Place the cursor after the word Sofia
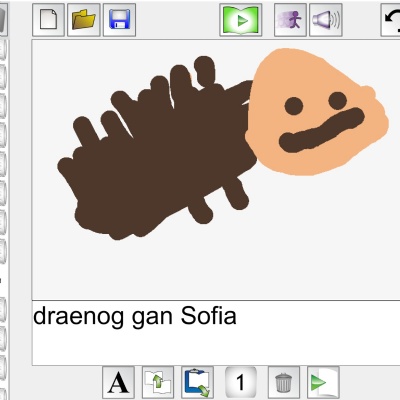The height and width of the screenshot is (400, 400). (x=237, y=316)
